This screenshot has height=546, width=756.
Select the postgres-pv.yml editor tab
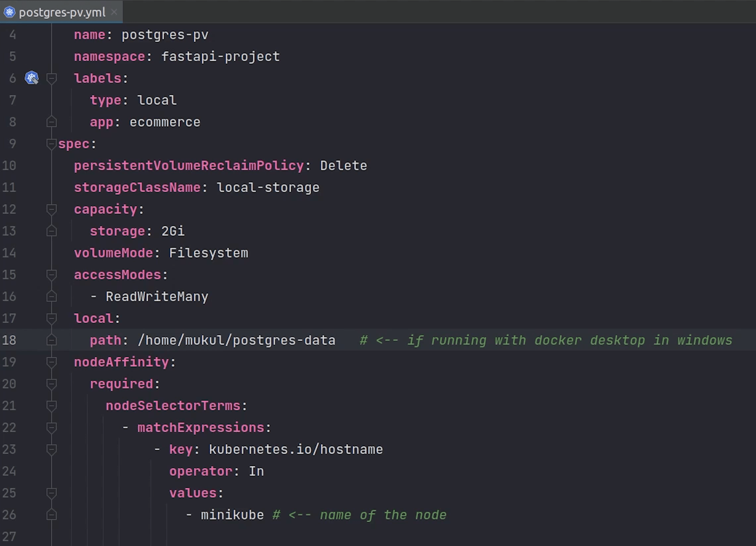coord(62,12)
